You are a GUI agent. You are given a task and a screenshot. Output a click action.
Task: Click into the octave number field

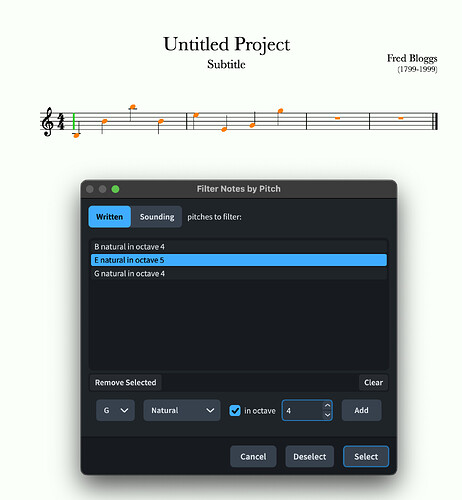point(303,410)
